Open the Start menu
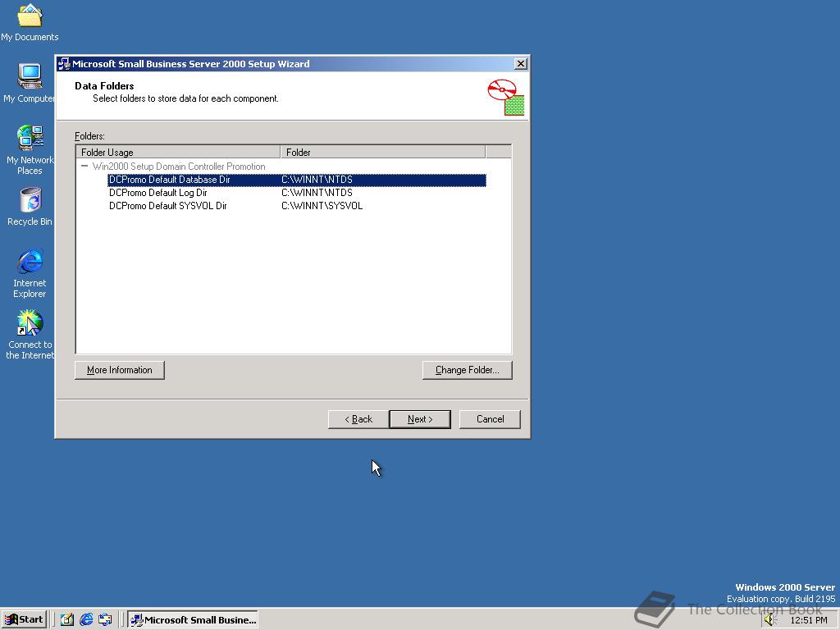 pyautogui.click(x=24, y=620)
